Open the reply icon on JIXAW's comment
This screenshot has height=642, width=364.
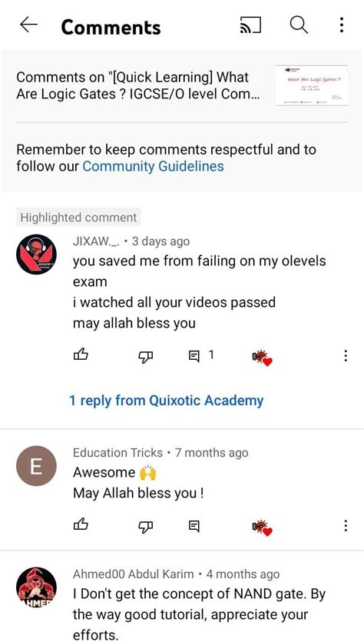194,356
